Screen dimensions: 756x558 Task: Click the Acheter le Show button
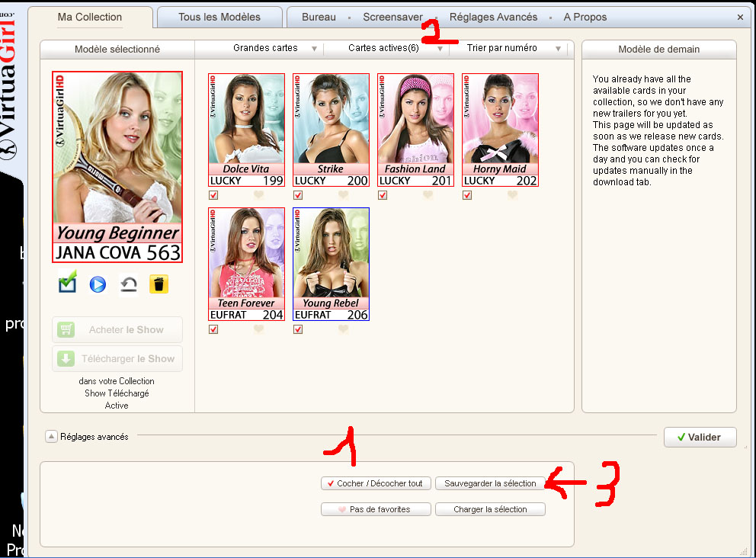[117, 330]
